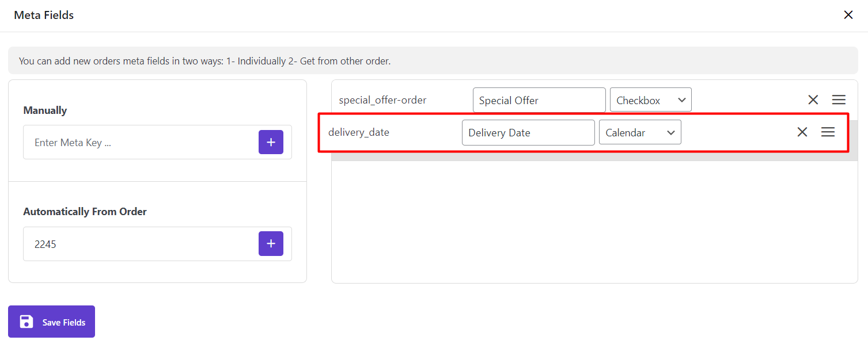Click into the Delivery Date label field
The image size is (868, 348).
pyautogui.click(x=528, y=132)
